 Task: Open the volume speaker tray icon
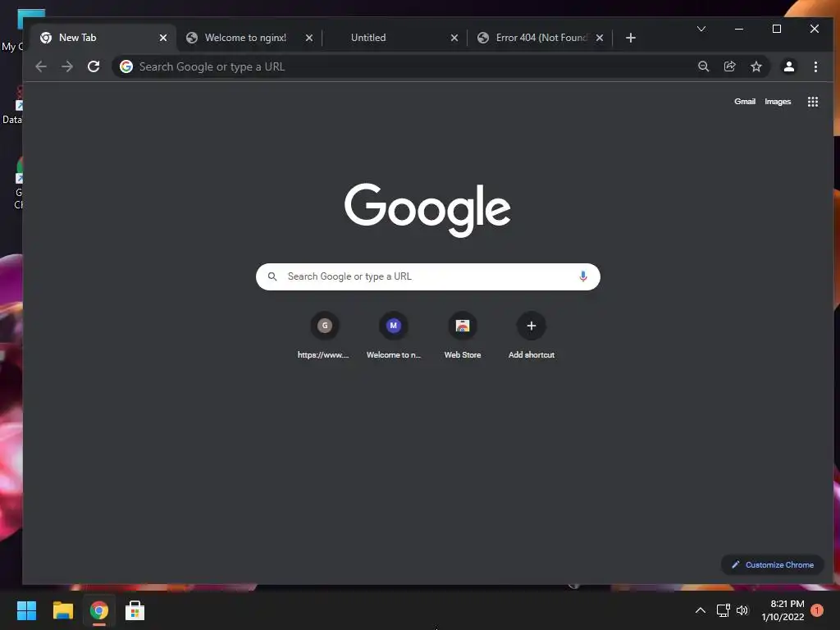click(742, 610)
